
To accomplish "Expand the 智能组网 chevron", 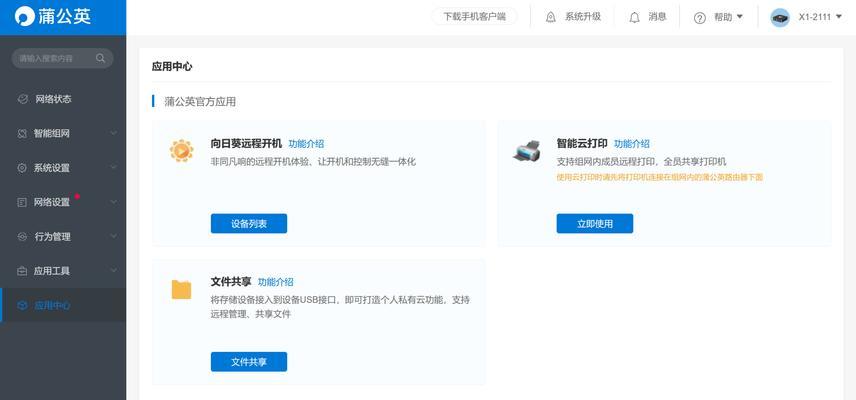I will 113,133.
